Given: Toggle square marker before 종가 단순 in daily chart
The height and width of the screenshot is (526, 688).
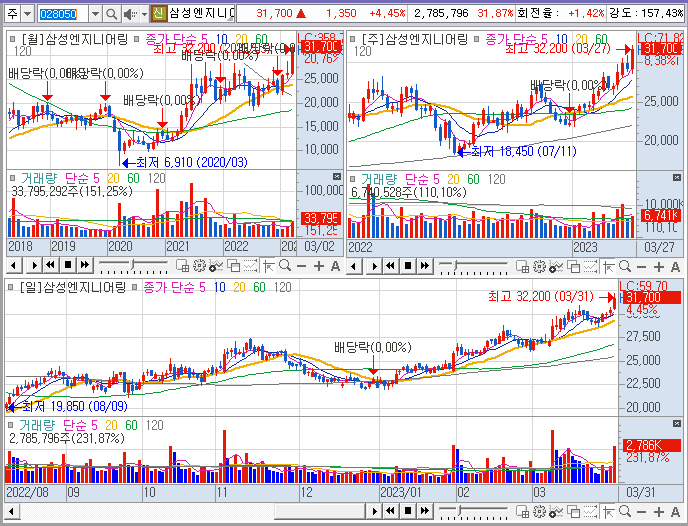Looking at the screenshot, I should [135, 287].
